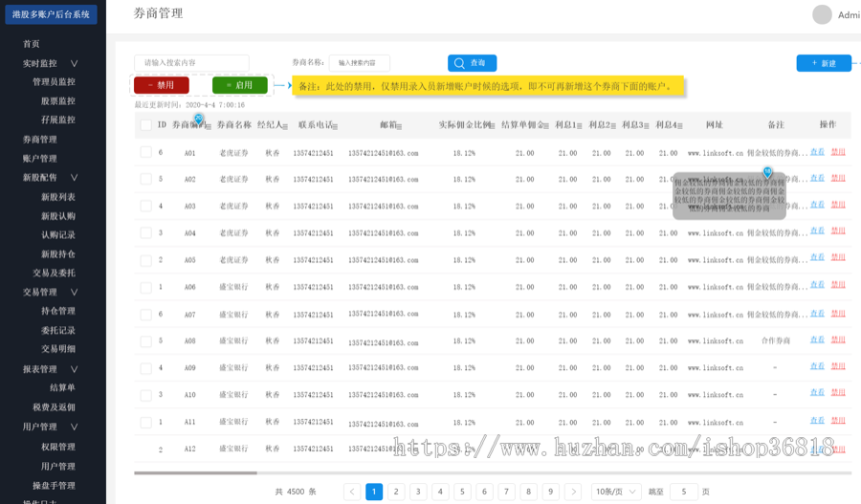Screen dimensions: 861x504
Task: Click the 新建 create button
Action: (824, 63)
